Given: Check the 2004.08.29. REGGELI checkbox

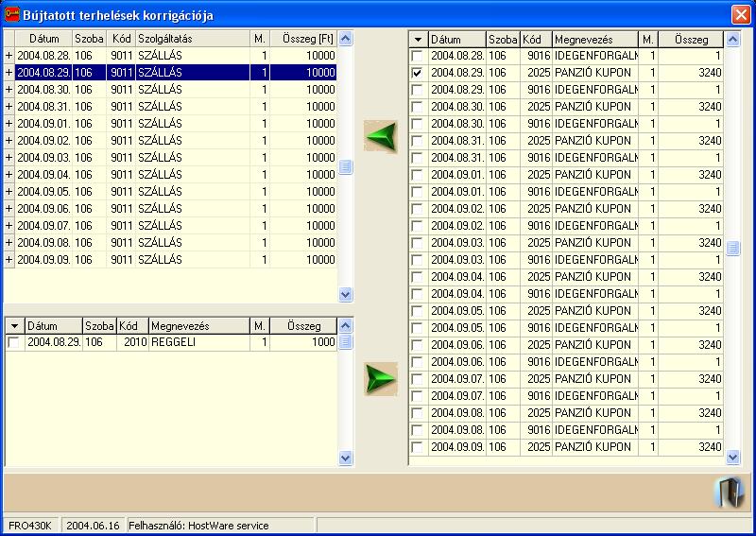Looking at the screenshot, I should (x=13, y=342).
